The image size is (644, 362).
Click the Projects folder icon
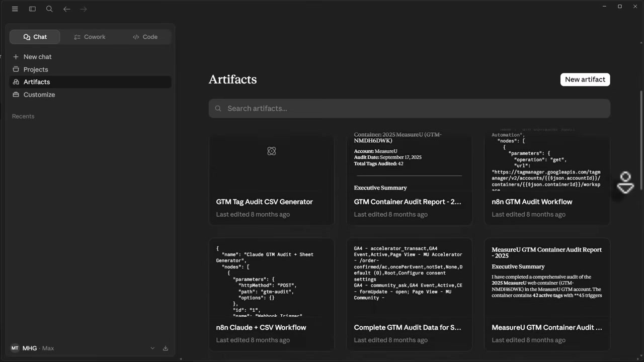click(16, 69)
